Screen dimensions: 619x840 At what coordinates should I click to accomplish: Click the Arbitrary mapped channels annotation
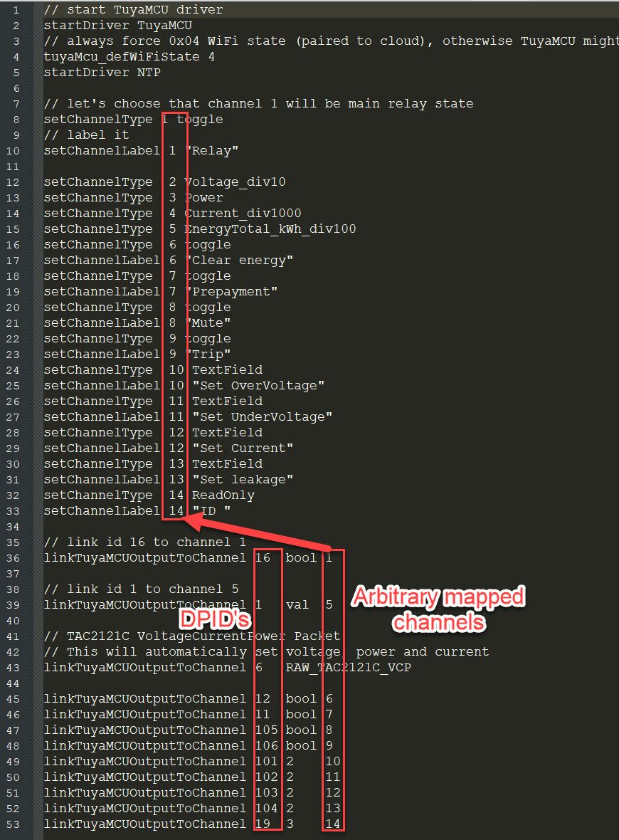(438, 609)
